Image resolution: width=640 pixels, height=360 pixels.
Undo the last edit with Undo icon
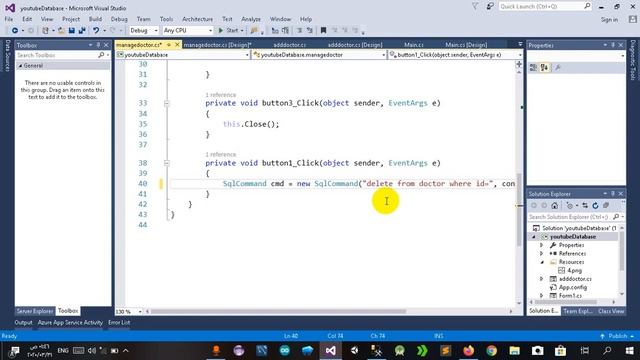click(96, 31)
